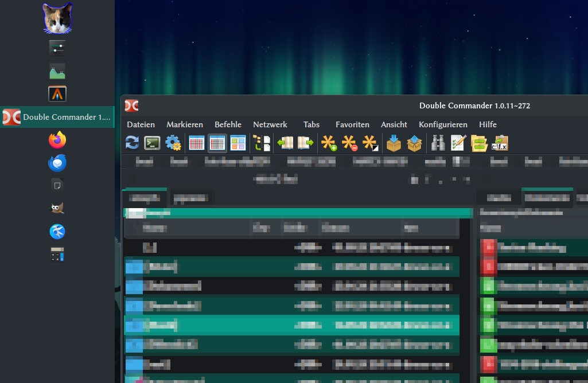Screen dimensions: 588x383
Task: Open the Favoriten menu
Action: tap(352, 124)
